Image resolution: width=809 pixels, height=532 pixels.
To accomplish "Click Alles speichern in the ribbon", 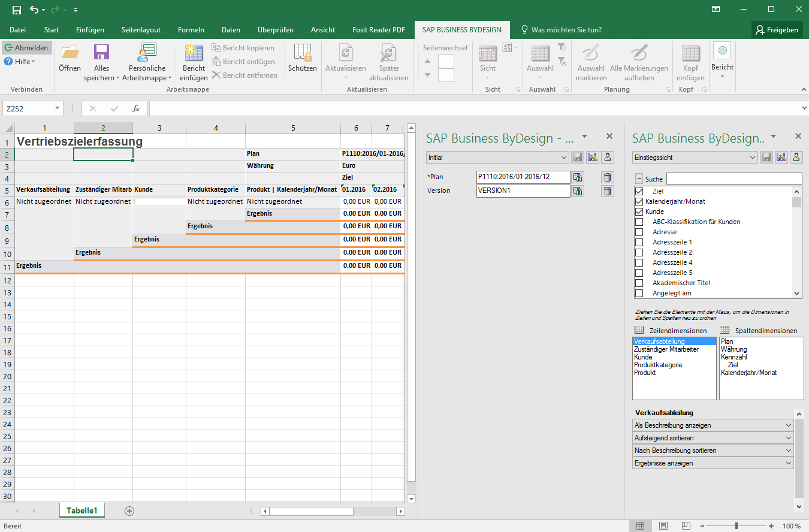I will [x=101, y=62].
